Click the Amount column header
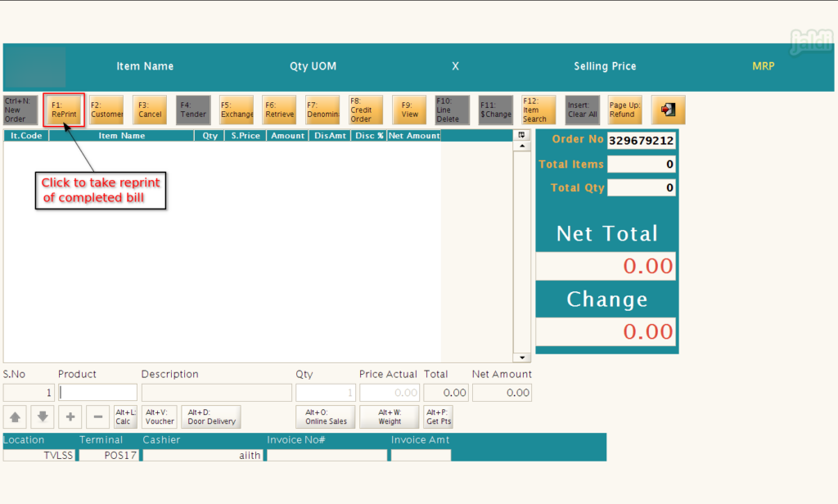838x504 pixels. point(287,136)
